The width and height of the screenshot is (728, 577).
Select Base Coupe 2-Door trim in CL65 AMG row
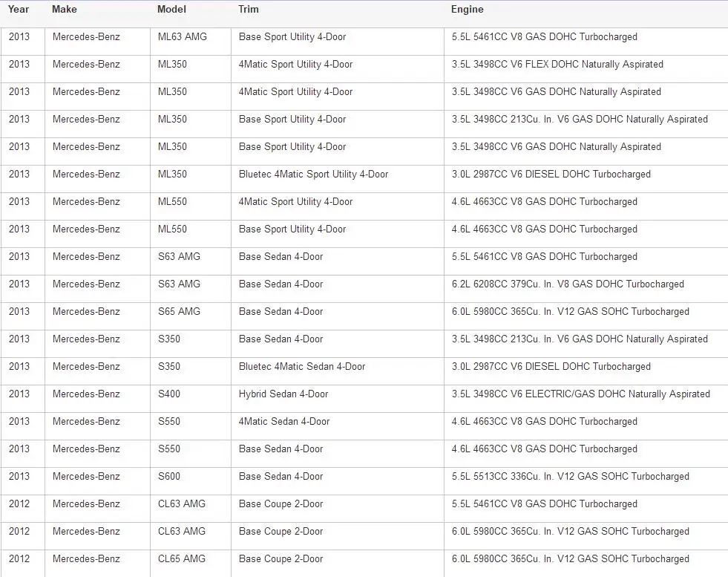(337, 563)
